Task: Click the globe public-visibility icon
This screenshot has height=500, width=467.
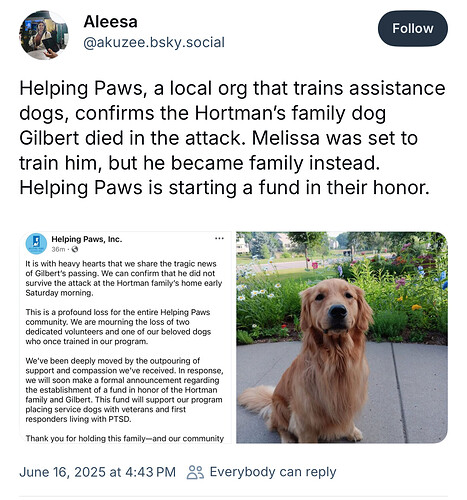Action: click(75, 249)
